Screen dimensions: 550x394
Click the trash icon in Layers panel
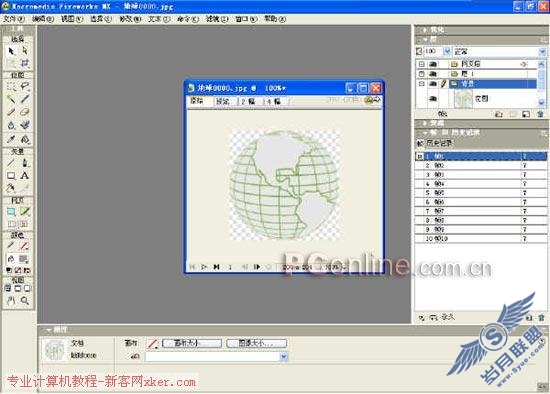point(540,114)
